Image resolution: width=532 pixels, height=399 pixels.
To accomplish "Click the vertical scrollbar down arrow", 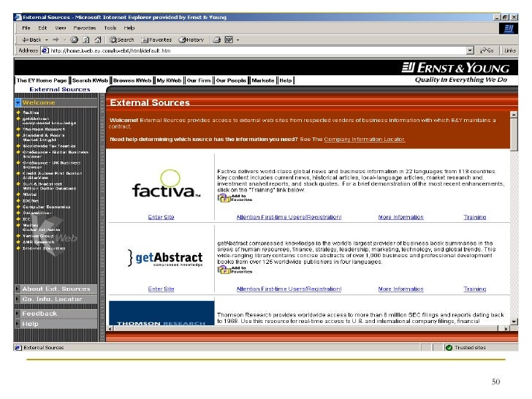I will pos(514,322).
